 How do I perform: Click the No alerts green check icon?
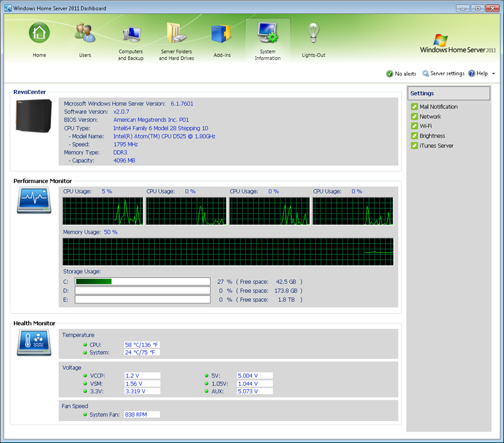click(x=390, y=74)
